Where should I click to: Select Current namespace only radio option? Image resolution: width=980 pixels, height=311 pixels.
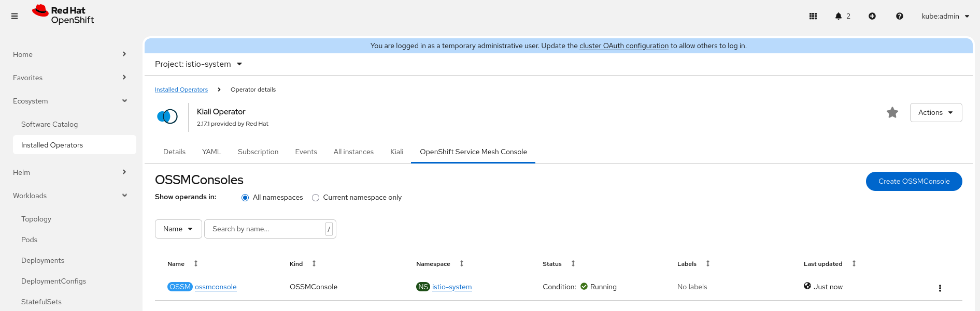[316, 198]
